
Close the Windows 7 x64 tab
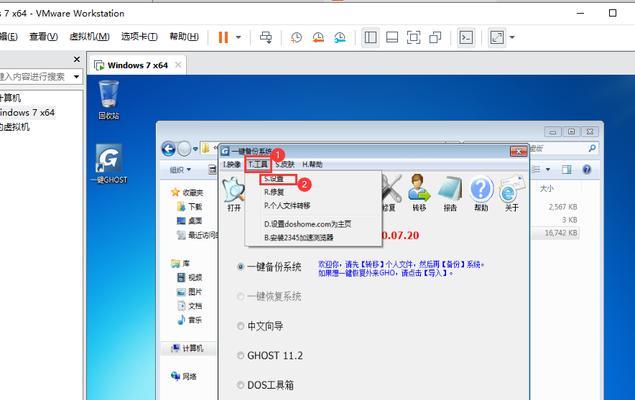coord(178,65)
